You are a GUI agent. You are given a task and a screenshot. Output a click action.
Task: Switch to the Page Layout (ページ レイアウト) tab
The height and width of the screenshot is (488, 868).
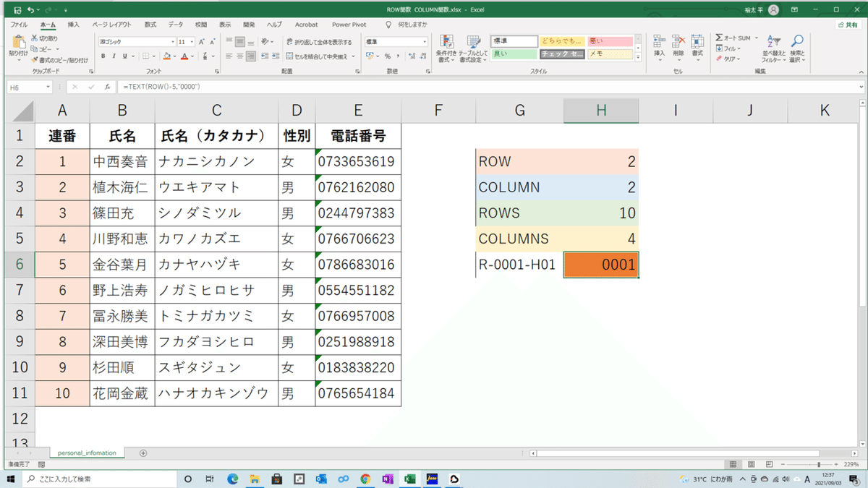pos(111,25)
